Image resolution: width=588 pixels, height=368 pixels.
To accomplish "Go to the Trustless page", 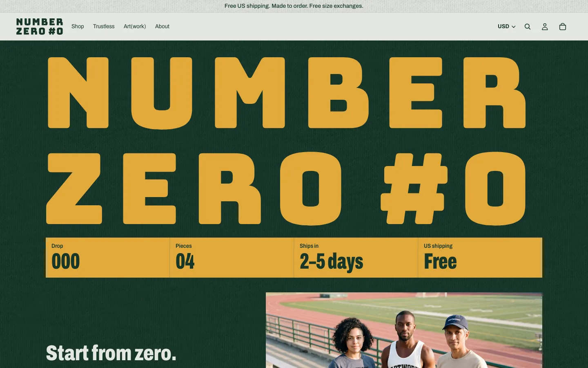I will (x=104, y=27).
